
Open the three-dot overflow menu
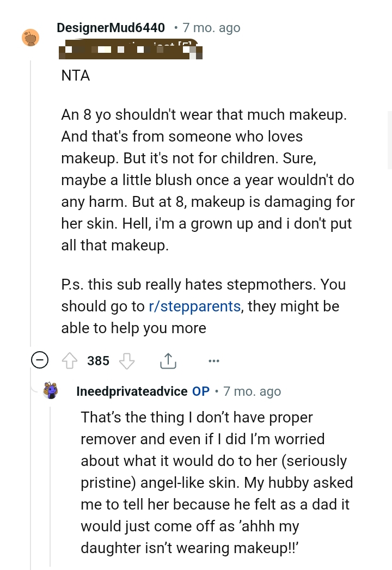(x=214, y=360)
